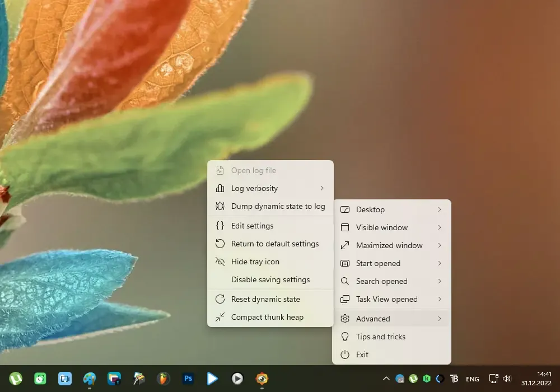Click the gear icon next to Advanced
The width and height of the screenshot is (560, 392).
(x=344, y=319)
